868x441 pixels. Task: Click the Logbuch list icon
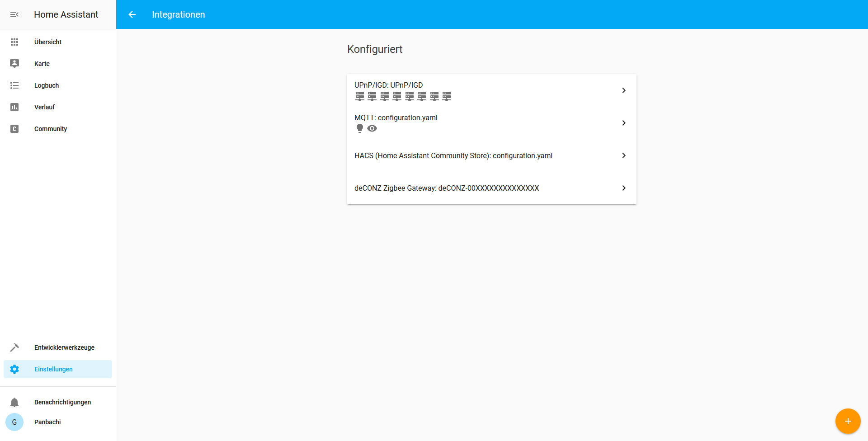tap(14, 85)
